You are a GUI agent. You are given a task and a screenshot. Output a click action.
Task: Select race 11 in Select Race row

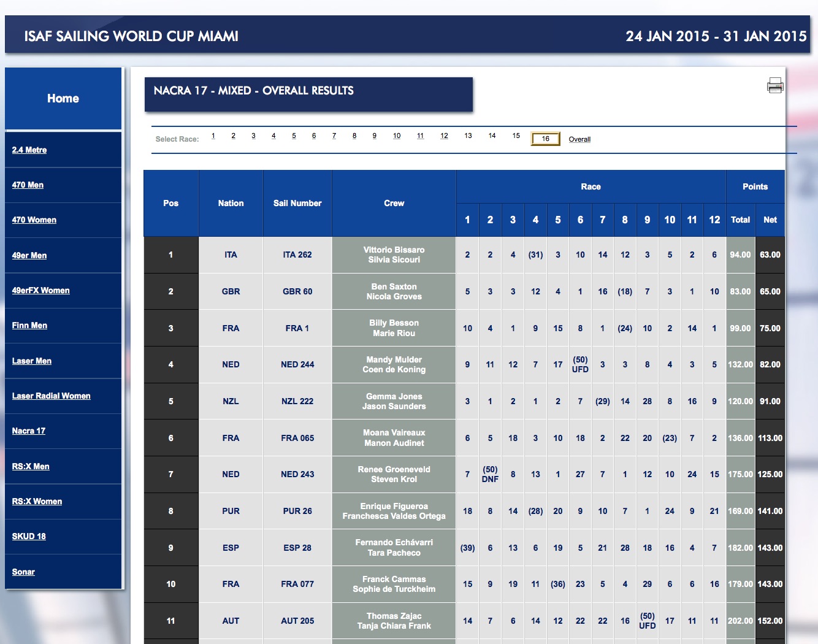point(421,136)
